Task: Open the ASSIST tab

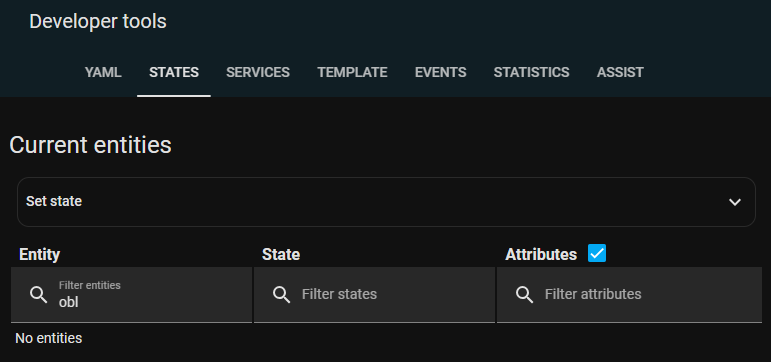Action: pos(620,72)
